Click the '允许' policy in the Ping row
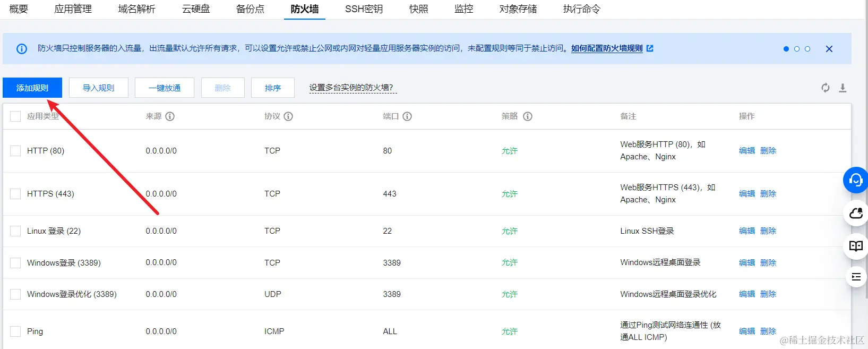Image resolution: width=868 pixels, height=349 pixels. (x=510, y=331)
